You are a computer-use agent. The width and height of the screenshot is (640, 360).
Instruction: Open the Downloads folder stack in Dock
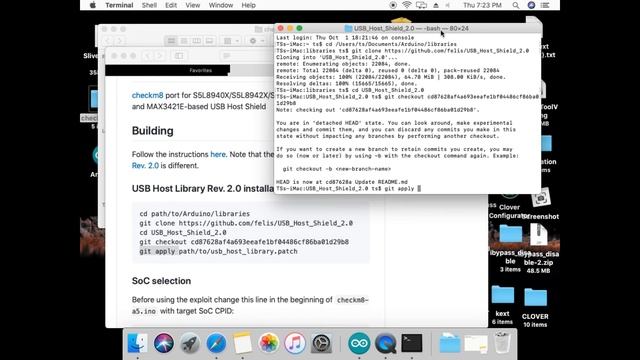pyautogui.click(x=450, y=343)
